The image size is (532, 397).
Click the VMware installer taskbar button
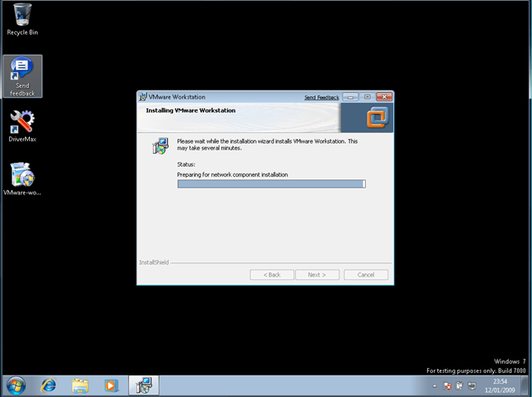(x=144, y=385)
